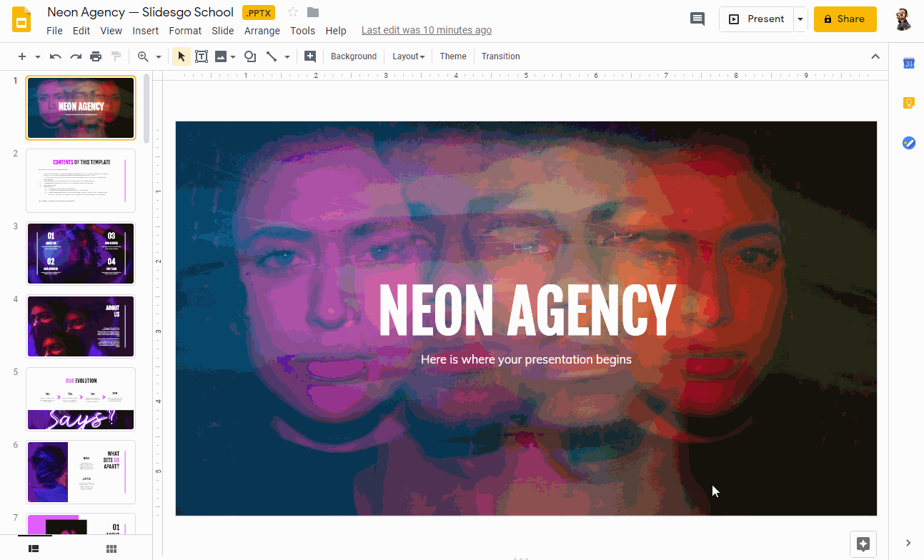The height and width of the screenshot is (560, 924).
Task: Click the Background button in toolbar
Action: click(353, 56)
